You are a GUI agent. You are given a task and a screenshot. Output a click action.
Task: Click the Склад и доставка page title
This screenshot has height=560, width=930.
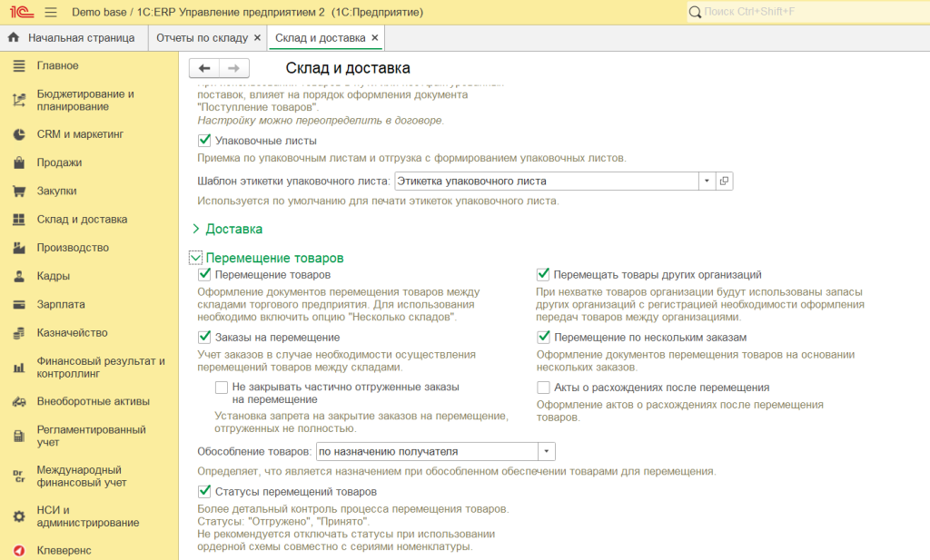[x=348, y=68]
